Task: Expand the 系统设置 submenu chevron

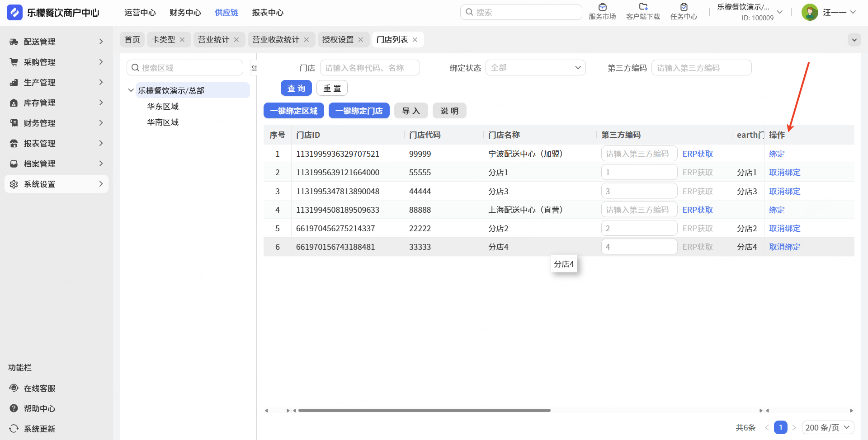Action: pyautogui.click(x=101, y=184)
